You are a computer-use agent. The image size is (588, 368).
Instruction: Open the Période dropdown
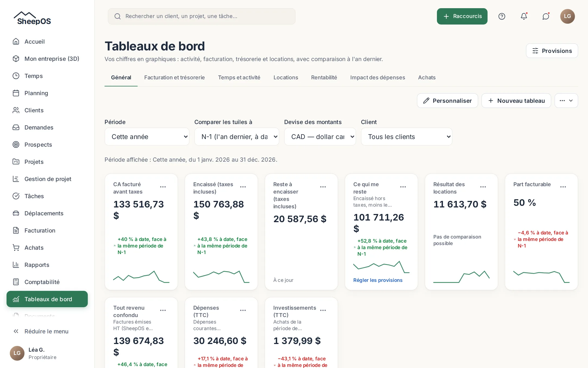tap(147, 137)
